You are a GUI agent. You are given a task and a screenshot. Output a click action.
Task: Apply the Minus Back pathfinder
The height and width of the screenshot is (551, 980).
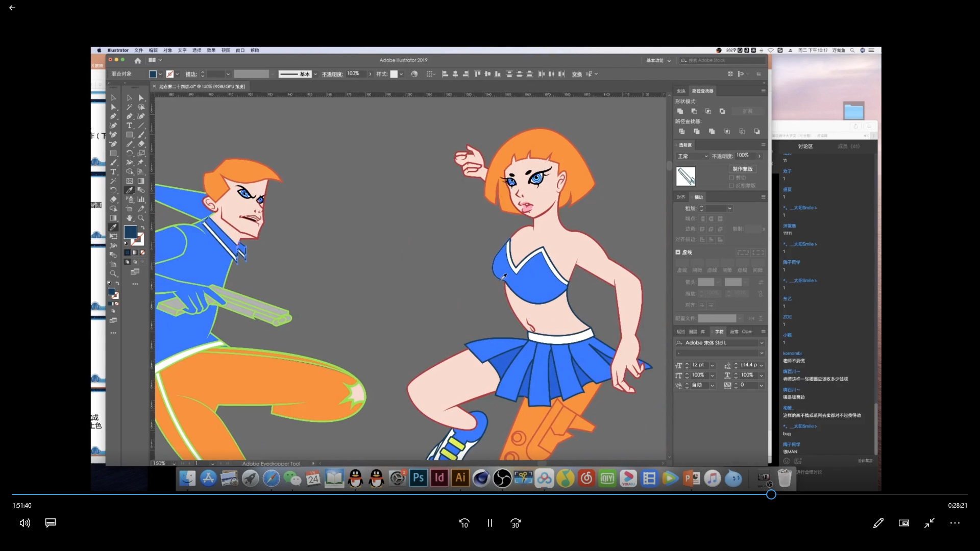(757, 132)
